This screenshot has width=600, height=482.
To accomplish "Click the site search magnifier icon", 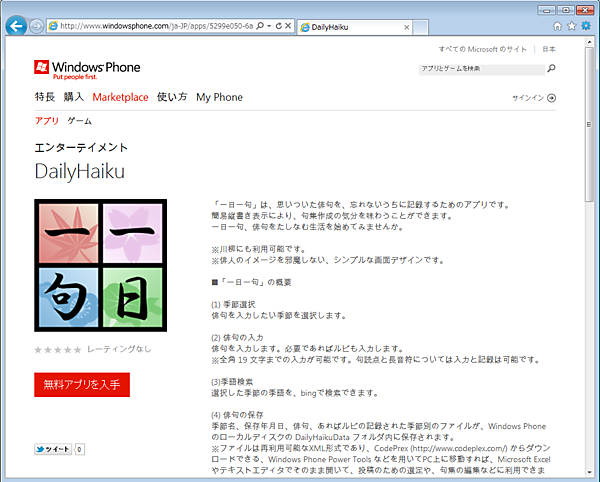I will (551, 68).
